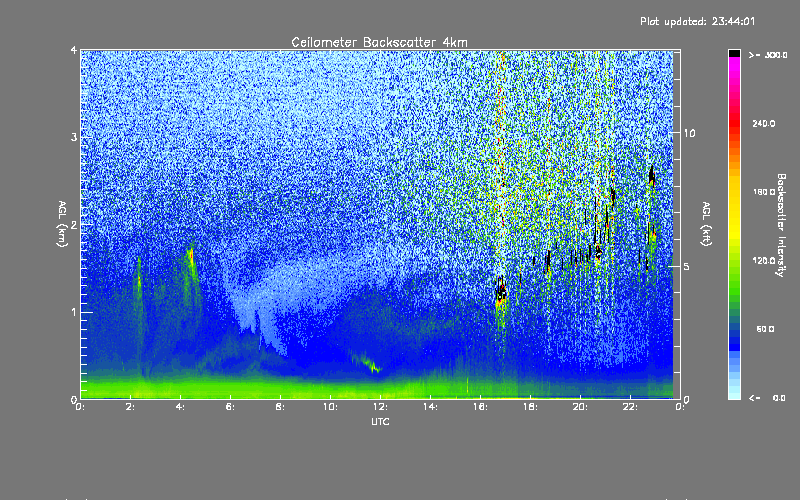Screen dimensions: 800x500
Task: Click the 'Backscatter Intensity' colorbar label
Action: tap(781, 225)
